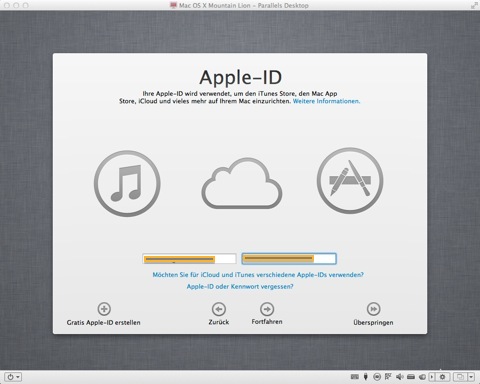Click the Coherence view mode icon
The height and width of the screenshot is (384, 480).
[460, 377]
